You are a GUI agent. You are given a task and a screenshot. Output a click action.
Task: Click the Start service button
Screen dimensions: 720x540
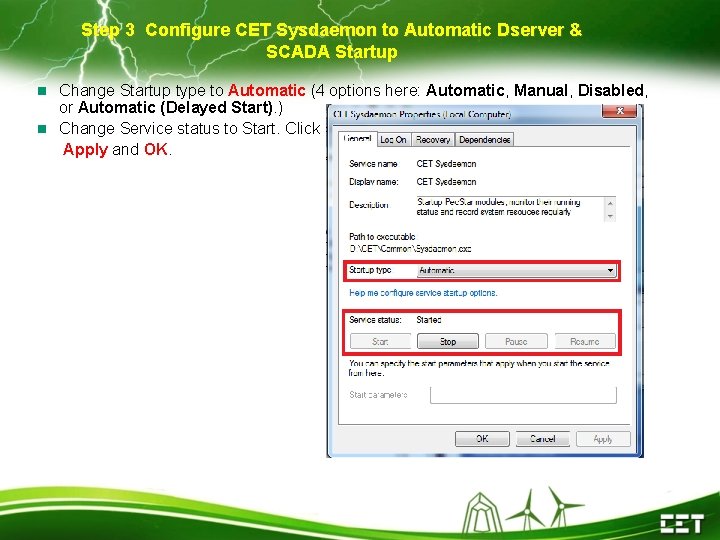[380, 342]
